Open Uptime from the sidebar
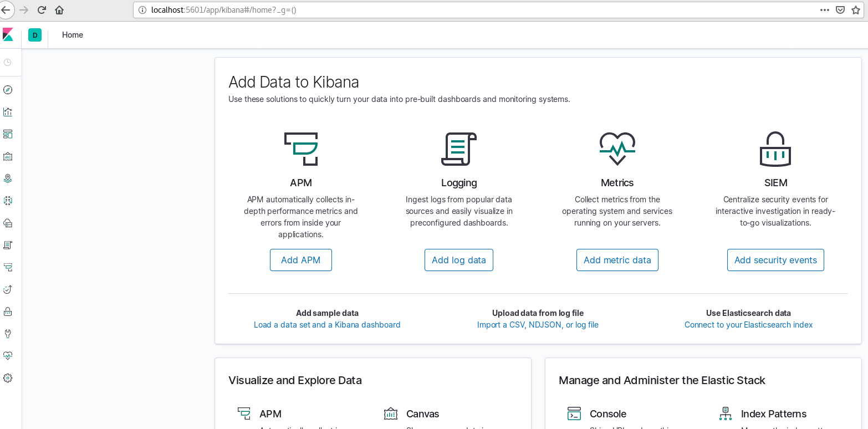 pyautogui.click(x=8, y=289)
